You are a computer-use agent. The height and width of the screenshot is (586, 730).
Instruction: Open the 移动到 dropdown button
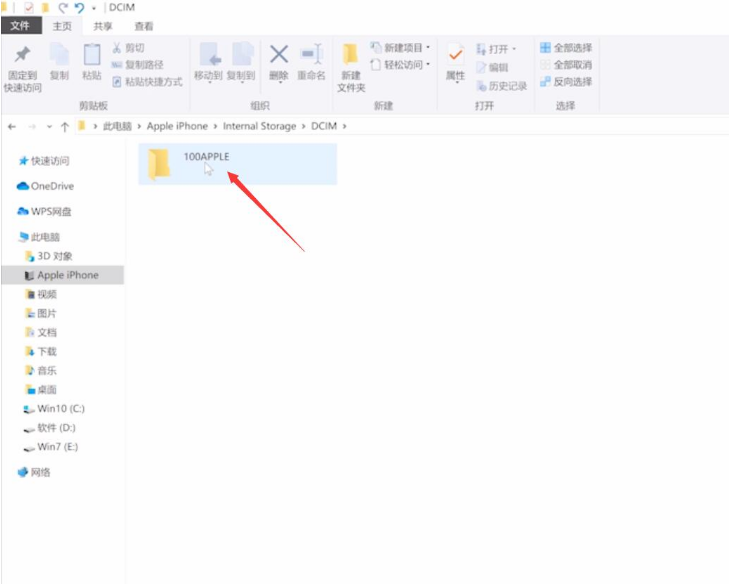[208, 76]
